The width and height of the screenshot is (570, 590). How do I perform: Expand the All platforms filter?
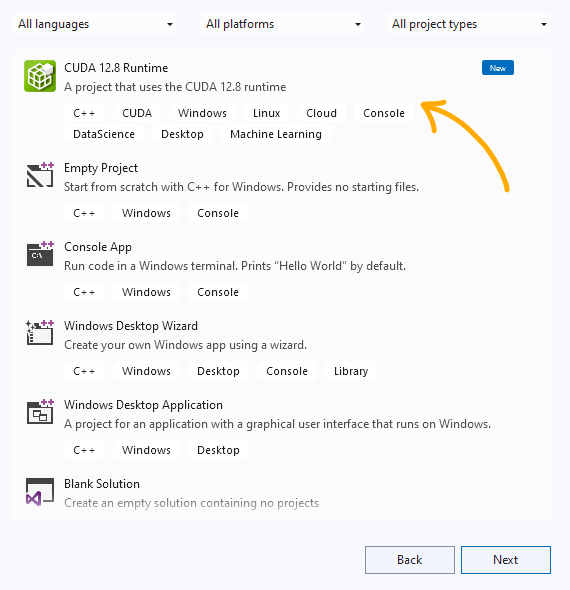pos(282,24)
